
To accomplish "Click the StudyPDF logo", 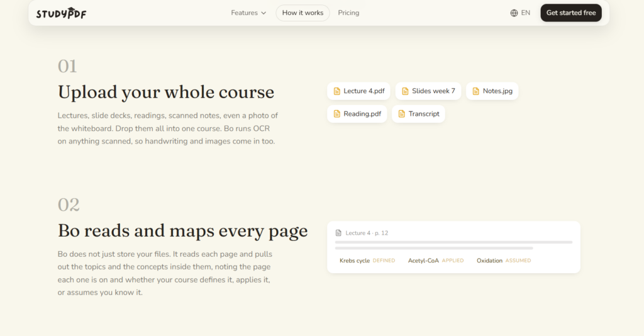I will (61, 13).
